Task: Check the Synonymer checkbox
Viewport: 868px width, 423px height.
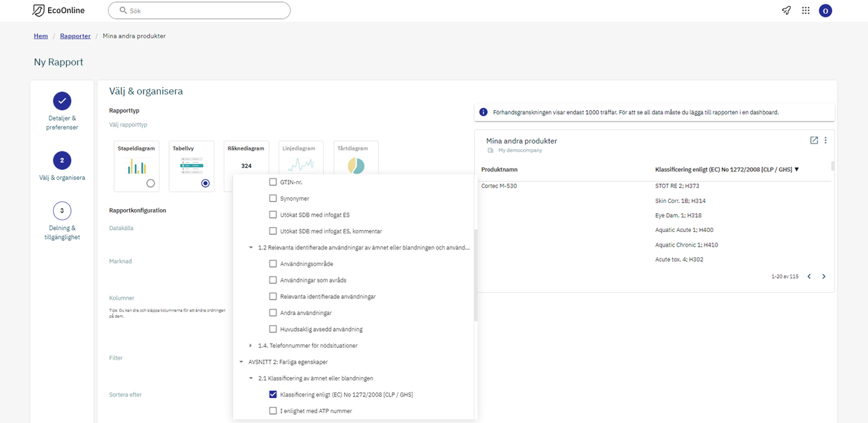Action: click(x=273, y=199)
